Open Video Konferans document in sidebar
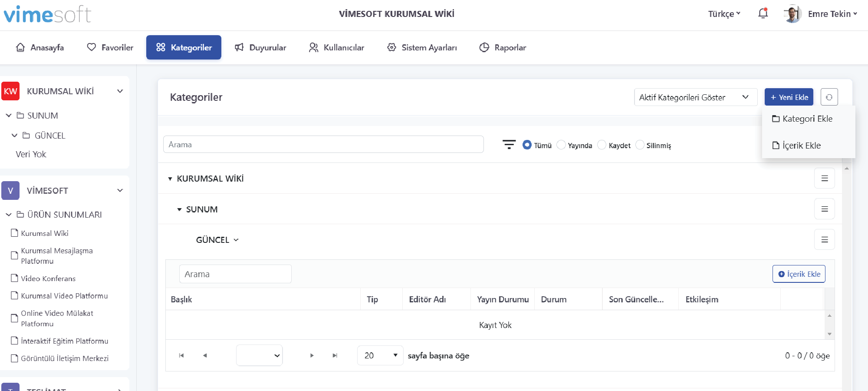The width and height of the screenshot is (868, 391). pyautogui.click(x=43, y=278)
